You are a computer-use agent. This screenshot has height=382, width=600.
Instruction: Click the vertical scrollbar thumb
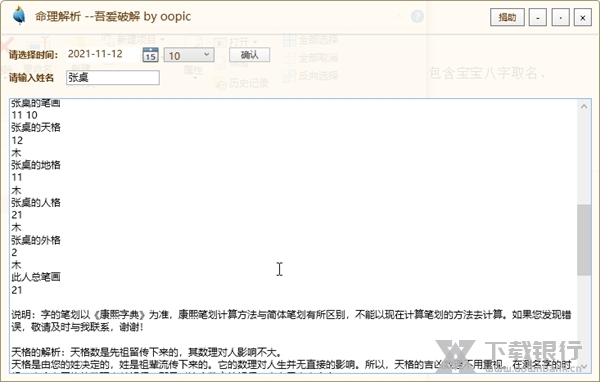point(584,240)
